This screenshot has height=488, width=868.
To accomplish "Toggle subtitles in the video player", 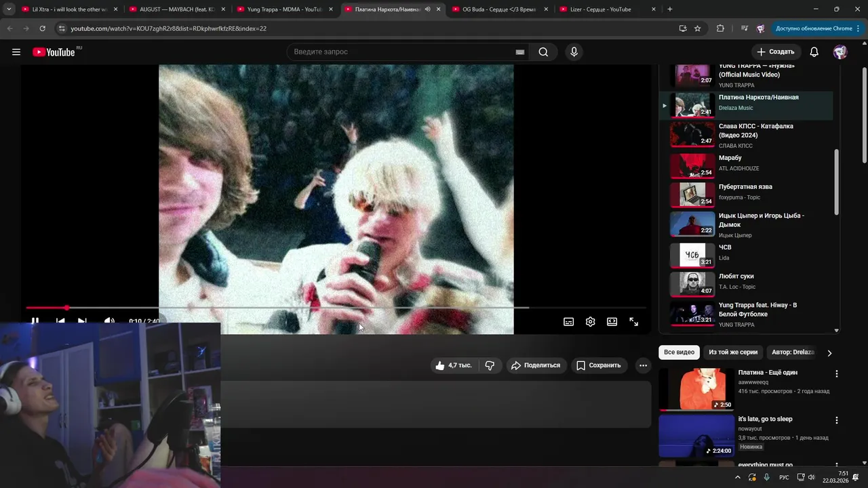I will pos(569,322).
